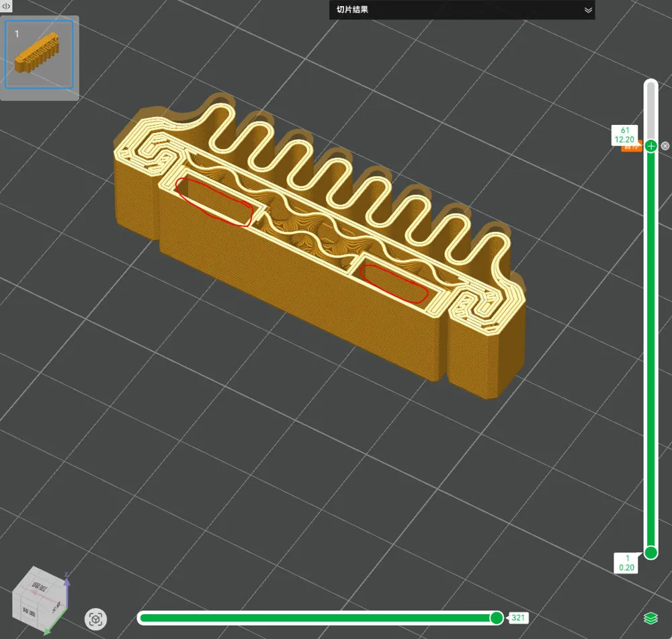Click the collapse sidebar arrows icon
The width and height of the screenshot is (672, 639).
point(6,6)
